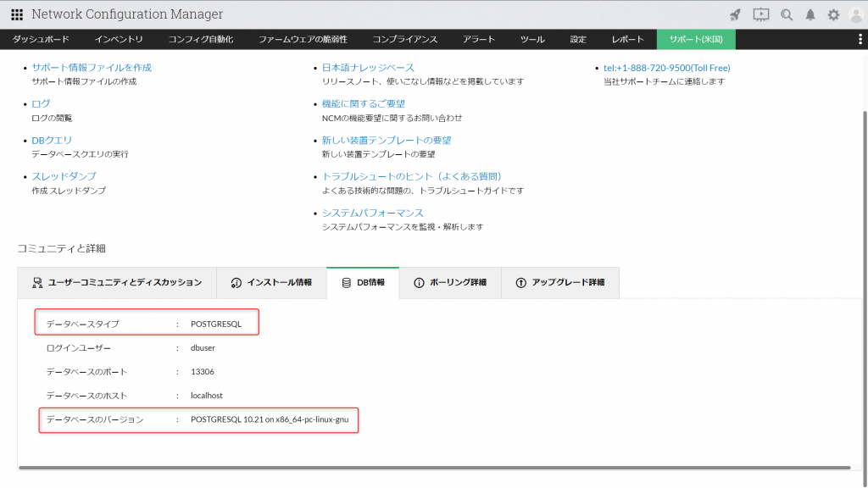Open the ログ link

pos(41,103)
